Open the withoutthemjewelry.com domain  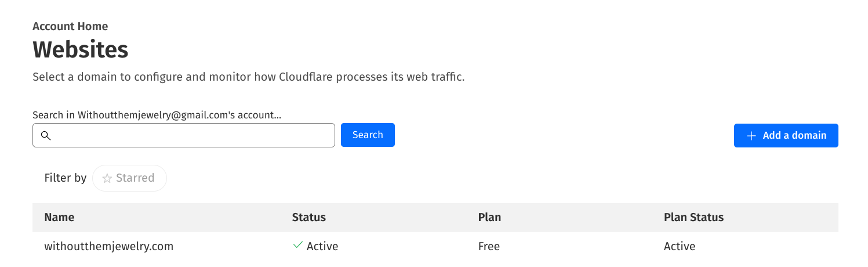click(109, 246)
